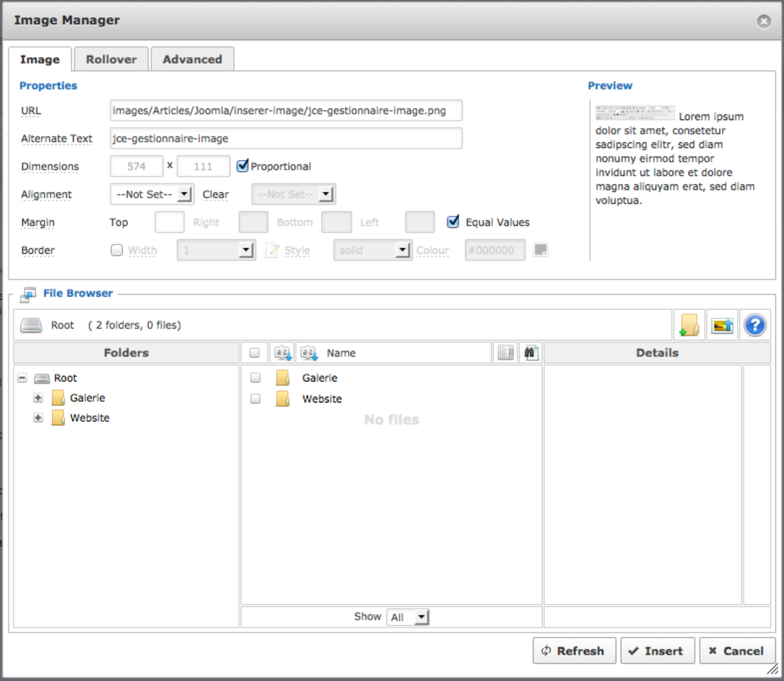The width and height of the screenshot is (784, 681).
Task: Click the width dimension field 574
Action: 137,166
